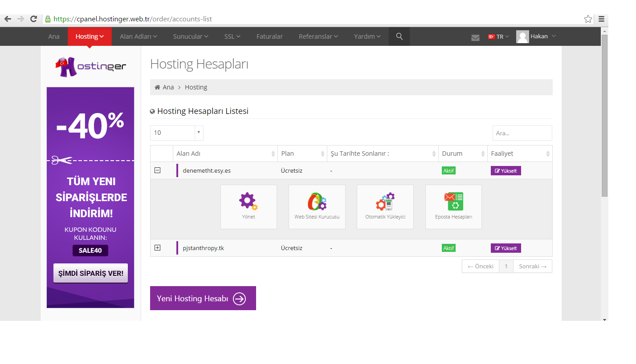Reload the page with refresh icon

(x=33, y=19)
